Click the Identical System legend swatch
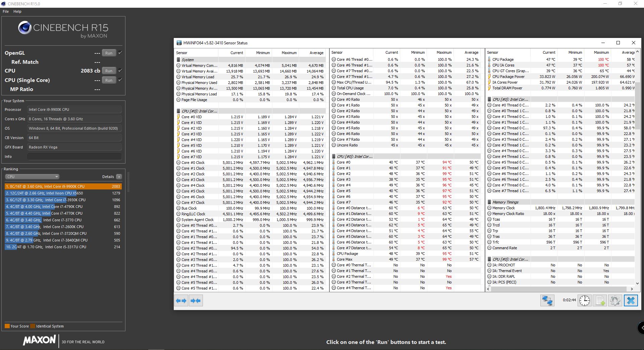This screenshot has height=350, width=644. tap(33, 326)
